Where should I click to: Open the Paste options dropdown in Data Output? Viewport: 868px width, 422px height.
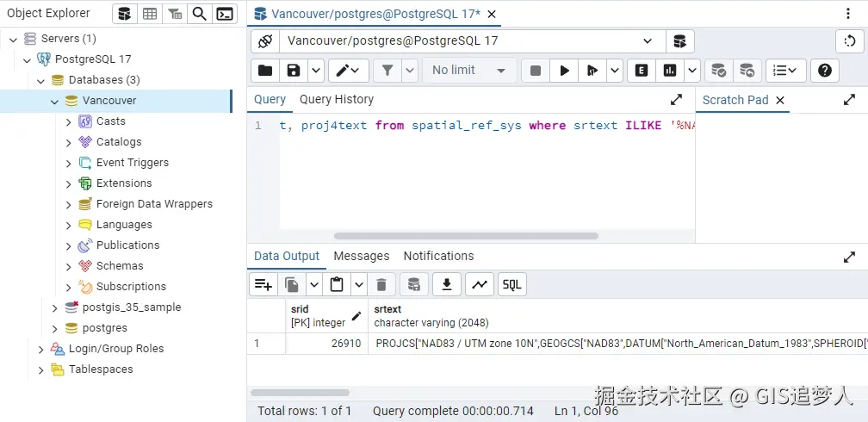[x=359, y=285]
